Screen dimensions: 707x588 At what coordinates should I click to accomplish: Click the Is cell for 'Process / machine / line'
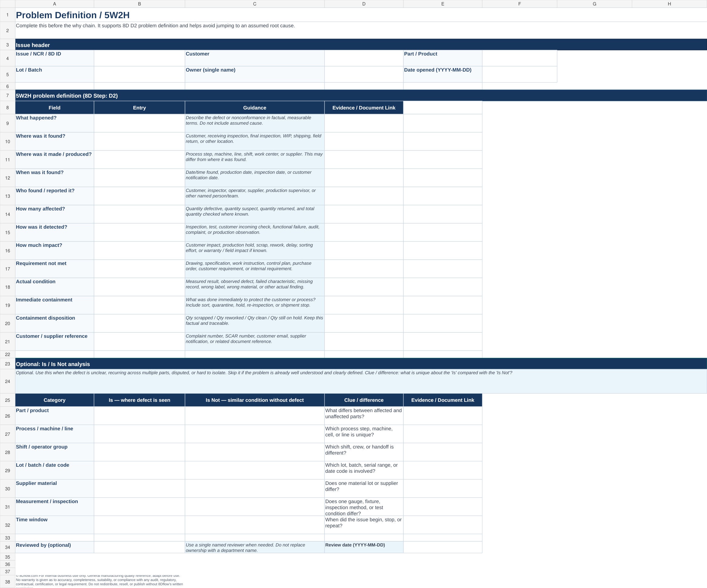[x=140, y=434]
